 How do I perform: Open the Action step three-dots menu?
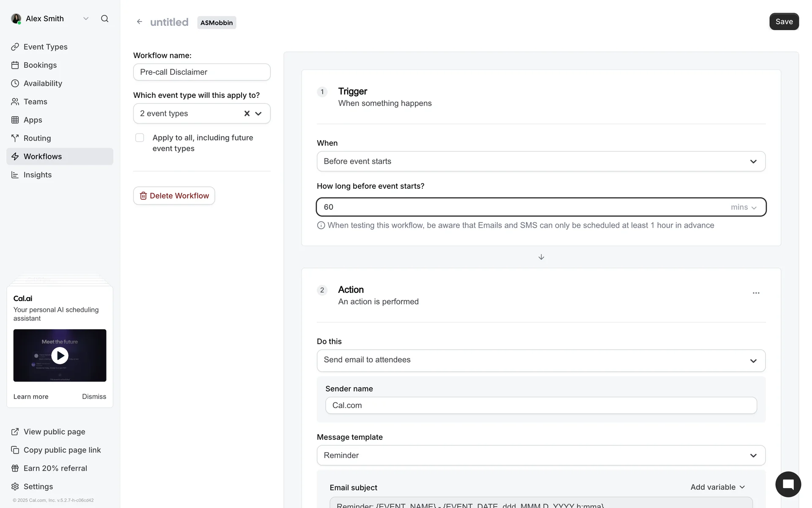756,293
